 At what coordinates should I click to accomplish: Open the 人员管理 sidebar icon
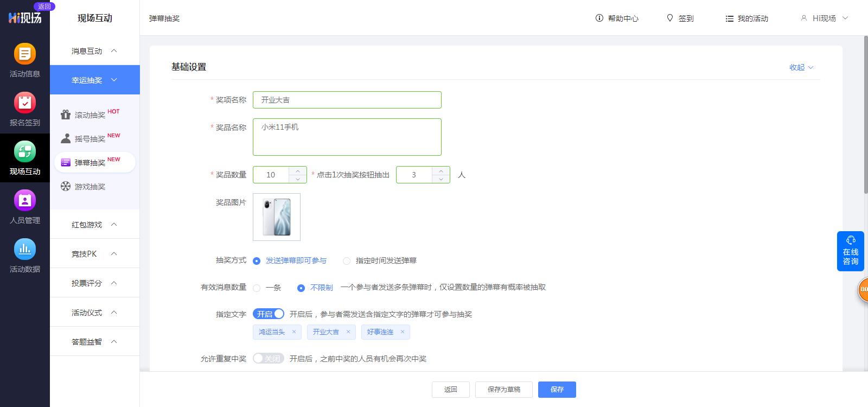click(x=25, y=201)
